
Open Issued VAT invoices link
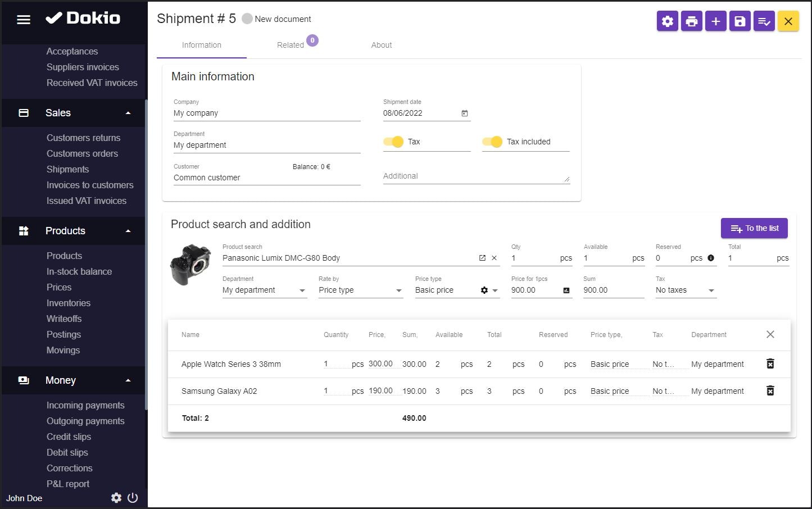click(x=87, y=201)
